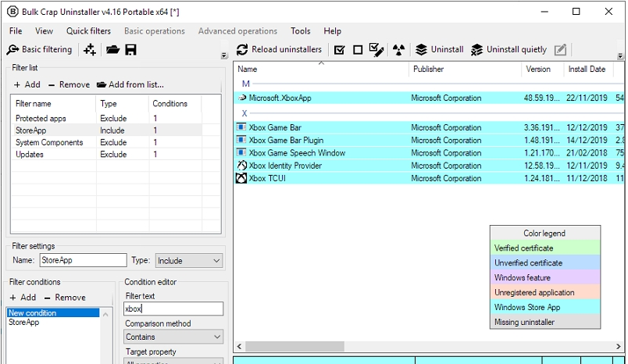The height and width of the screenshot is (364, 628).
Task: Click Reload uninstallers button
Action: pyautogui.click(x=279, y=50)
